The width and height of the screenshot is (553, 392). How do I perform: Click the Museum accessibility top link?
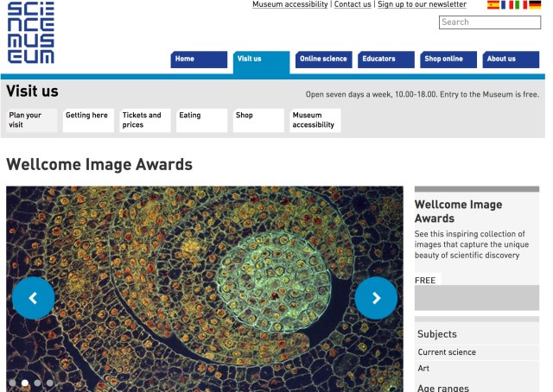point(290,4)
